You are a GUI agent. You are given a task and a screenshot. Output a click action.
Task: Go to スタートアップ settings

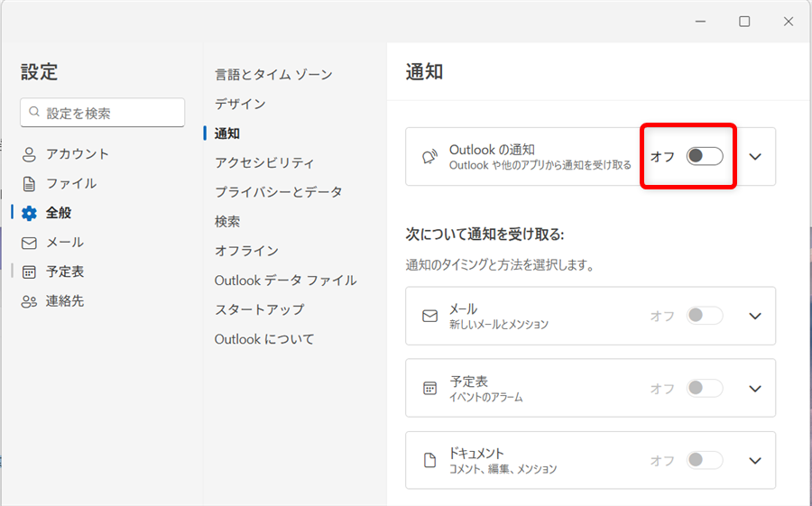point(259,309)
